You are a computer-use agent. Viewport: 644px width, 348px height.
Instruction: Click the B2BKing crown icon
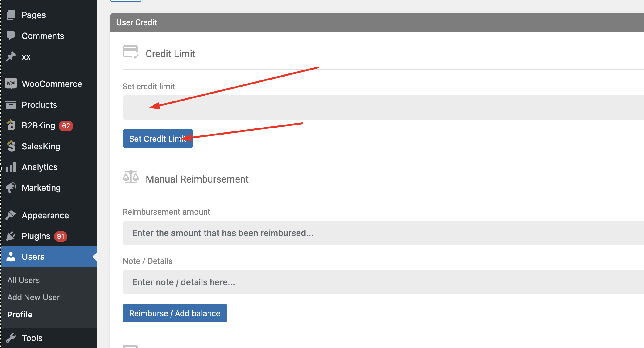tap(11, 125)
